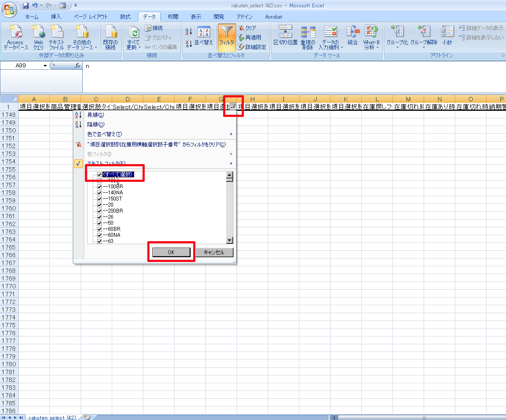Screen dimensions: 506x420
Task: Open the ページ レイアウト ribbon tab
Action: coord(91,17)
